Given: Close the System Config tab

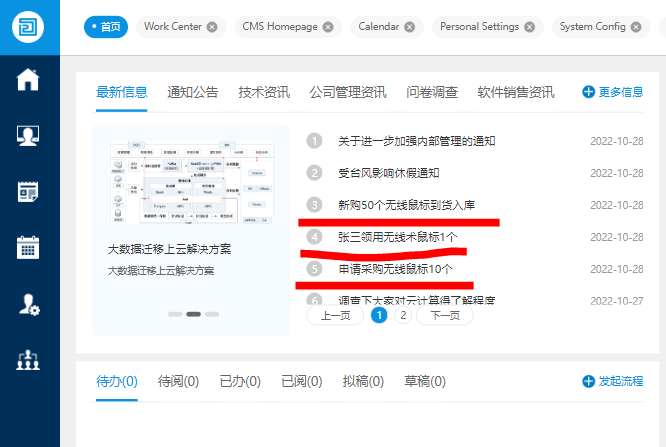Looking at the screenshot, I should click(x=636, y=27).
